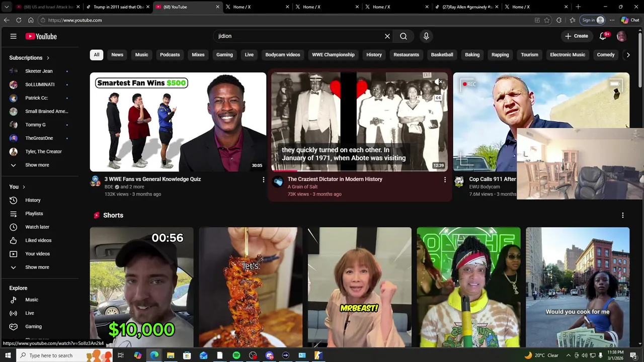644x362 pixels.
Task: Open the browser extensions puzzle icon
Action: coord(559,20)
